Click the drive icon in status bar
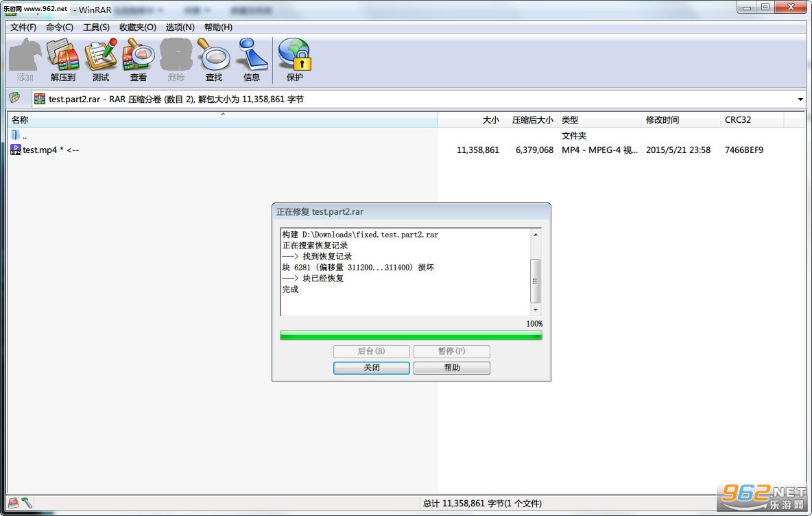 (x=13, y=503)
